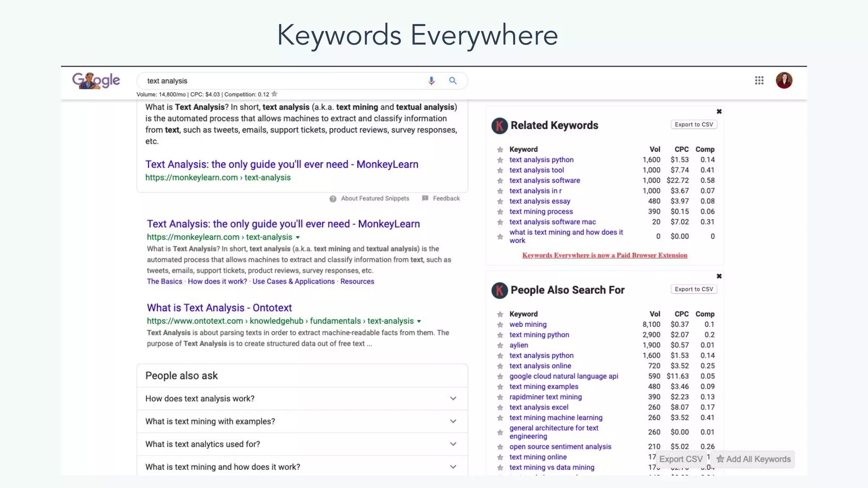The height and width of the screenshot is (488, 868).
Task: Star the keyword 'web mining'
Action: [x=500, y=325]
